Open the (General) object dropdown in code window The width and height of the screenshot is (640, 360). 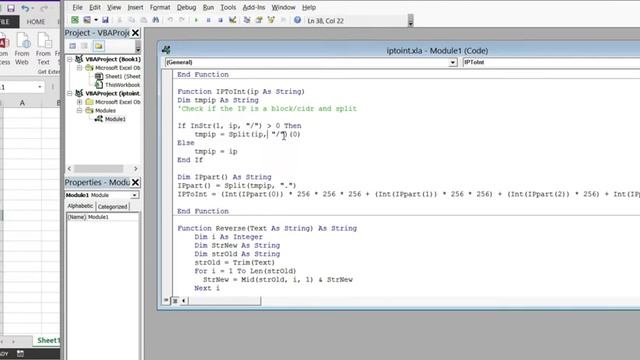click(453, 62)
